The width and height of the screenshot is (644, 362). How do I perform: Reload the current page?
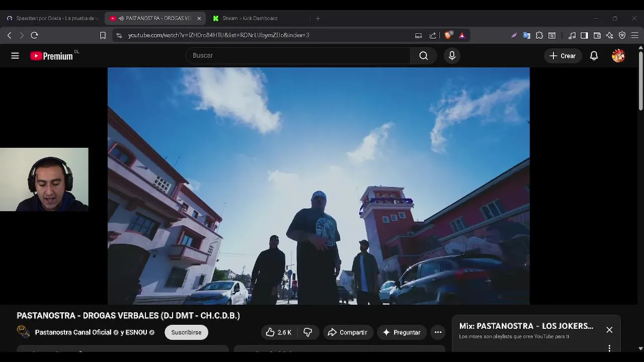point(34,35)
